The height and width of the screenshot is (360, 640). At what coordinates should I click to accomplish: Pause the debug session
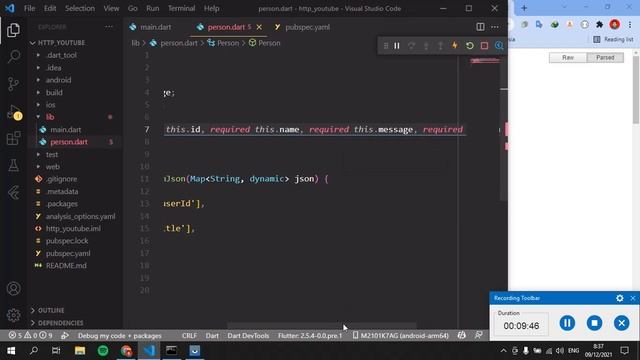tap(397, 46)
